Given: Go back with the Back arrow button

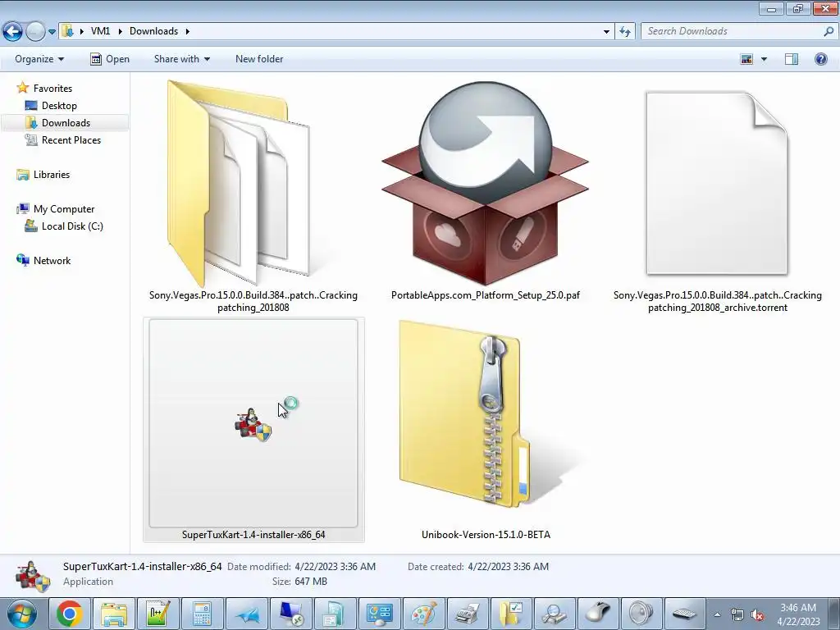Looking at the screenshot, I should point(12,31).
